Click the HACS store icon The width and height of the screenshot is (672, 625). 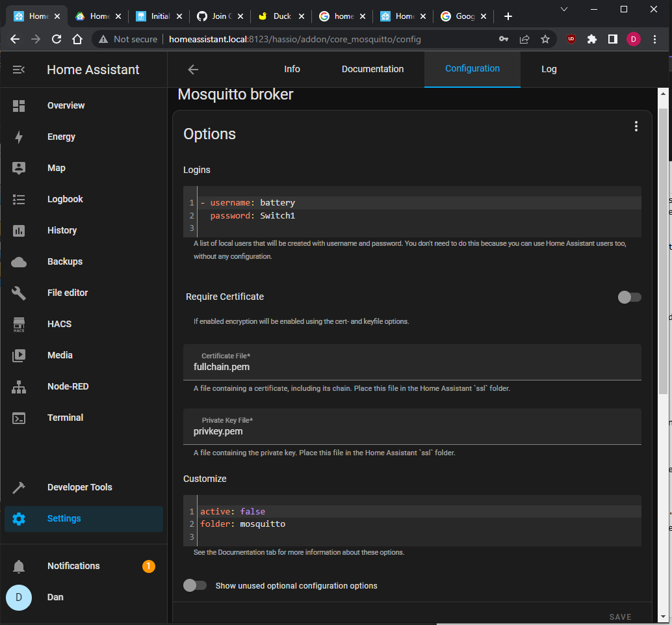19,325
